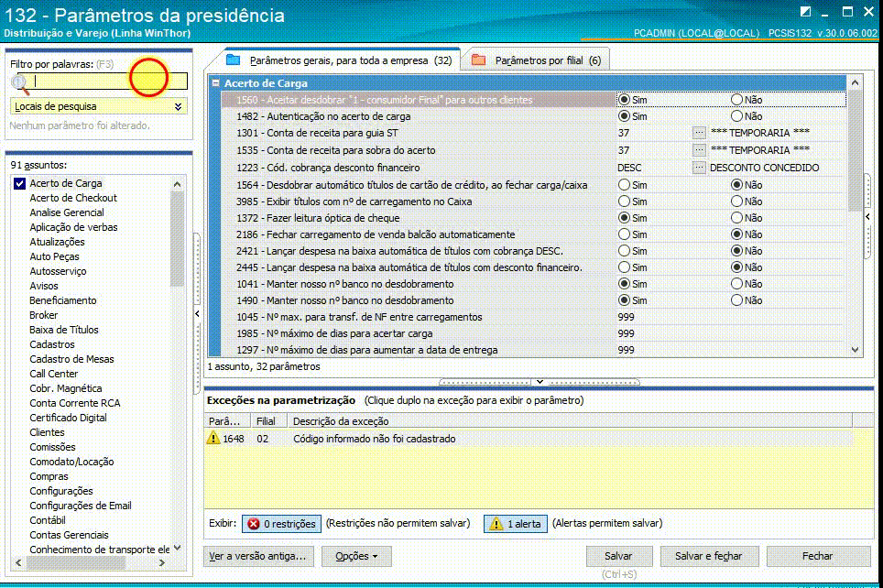The width and height of the screenshot is (883, 588).
Task: Collapse the Acerto de Carga group header
Action: (215, 82)
